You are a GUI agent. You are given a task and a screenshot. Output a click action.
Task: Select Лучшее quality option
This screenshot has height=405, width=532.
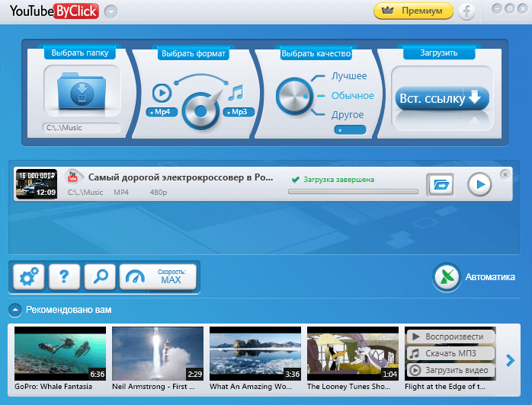pyautogui.click(x=348, y=76)
